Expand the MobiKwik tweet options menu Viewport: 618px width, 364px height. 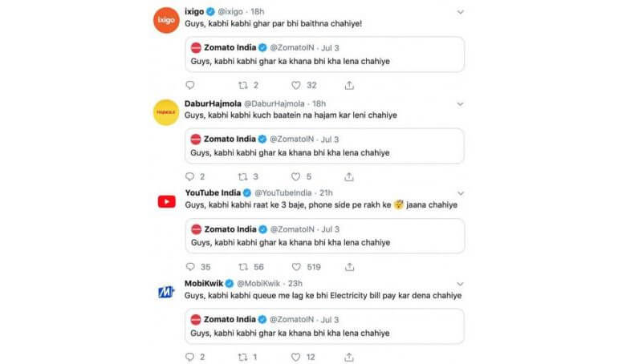pos(460,284)
